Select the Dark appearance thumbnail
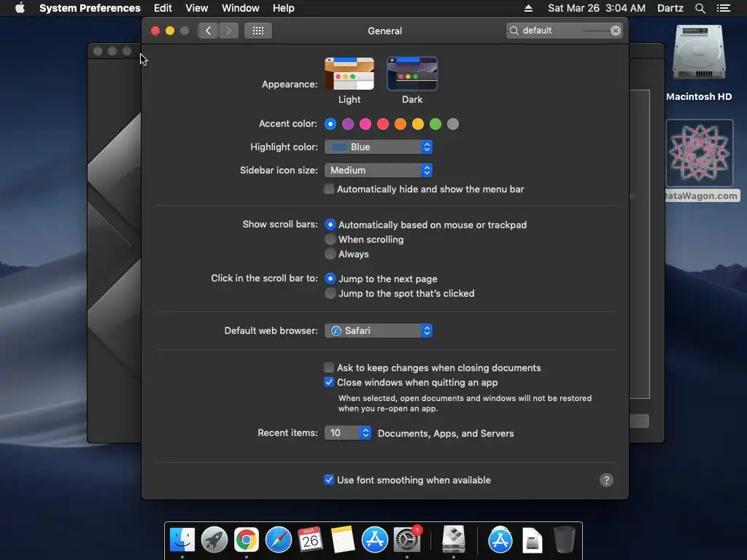Viewport: 747px width, 560px height. 412,74
